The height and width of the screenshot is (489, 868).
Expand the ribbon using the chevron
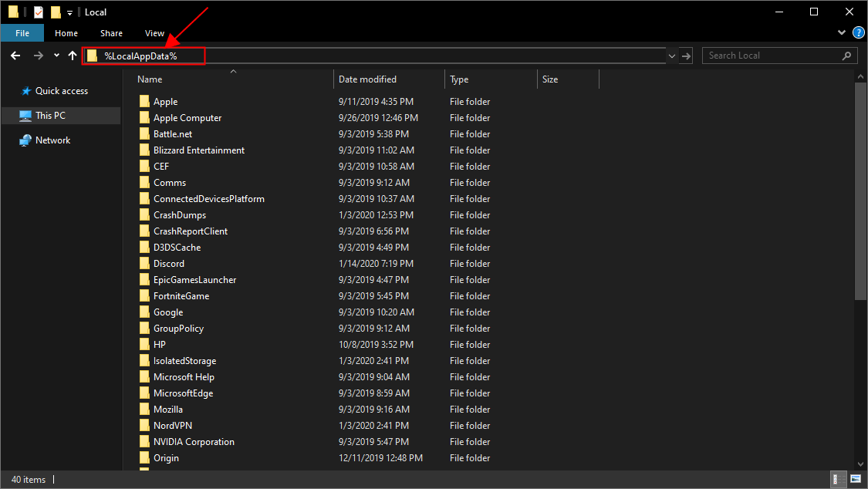842,33
